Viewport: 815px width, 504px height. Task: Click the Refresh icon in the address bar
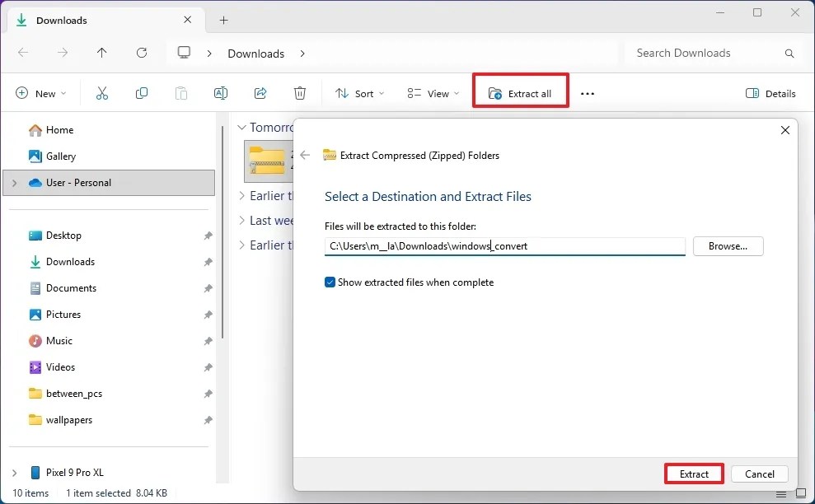[142, 53]
